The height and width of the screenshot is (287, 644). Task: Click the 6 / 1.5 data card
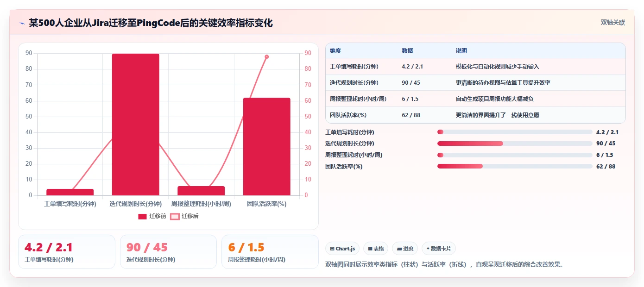tap(270, 252)
